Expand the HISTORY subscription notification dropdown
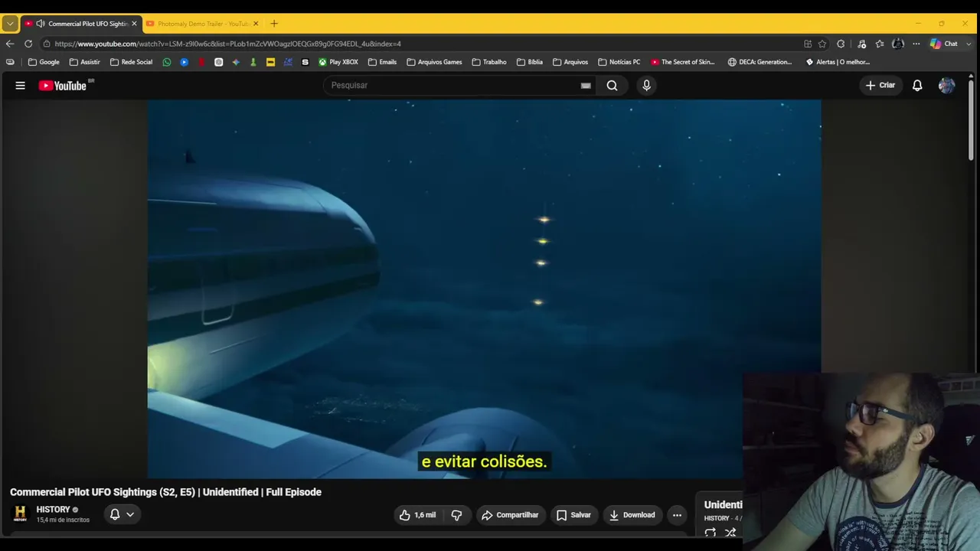This screenshot has height=551, width=980. [130, 514]
